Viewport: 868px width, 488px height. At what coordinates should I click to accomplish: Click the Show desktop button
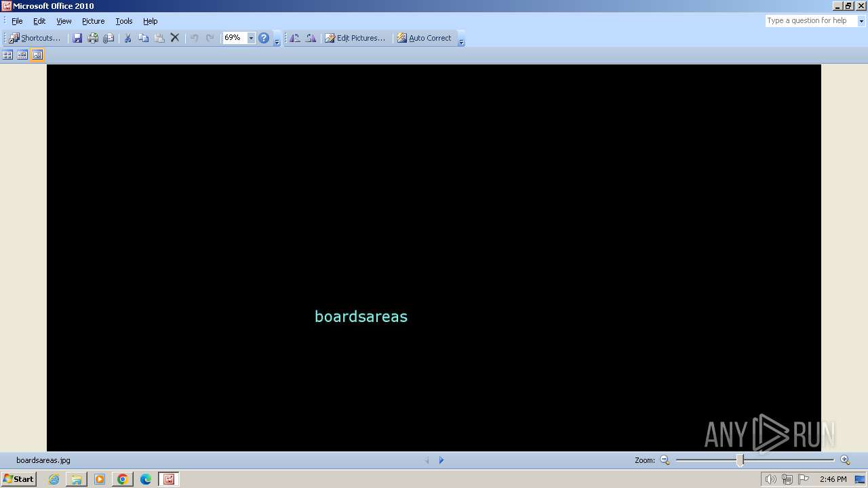point(860,479)
